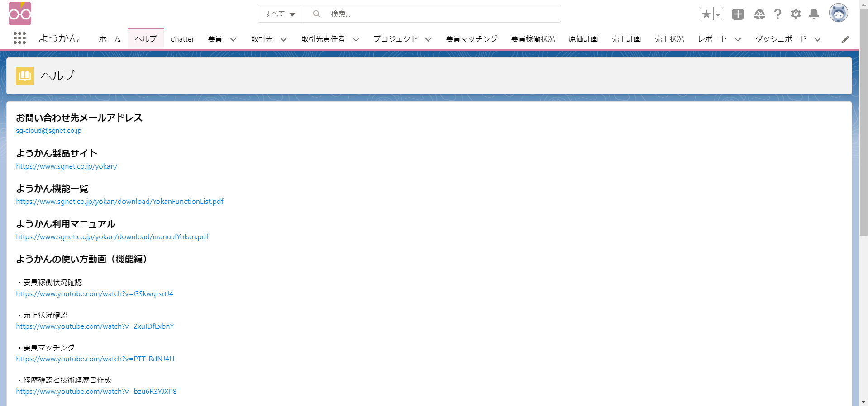Expand the 要員 tab chevron

pyautogui.click(x=234, y=39)
